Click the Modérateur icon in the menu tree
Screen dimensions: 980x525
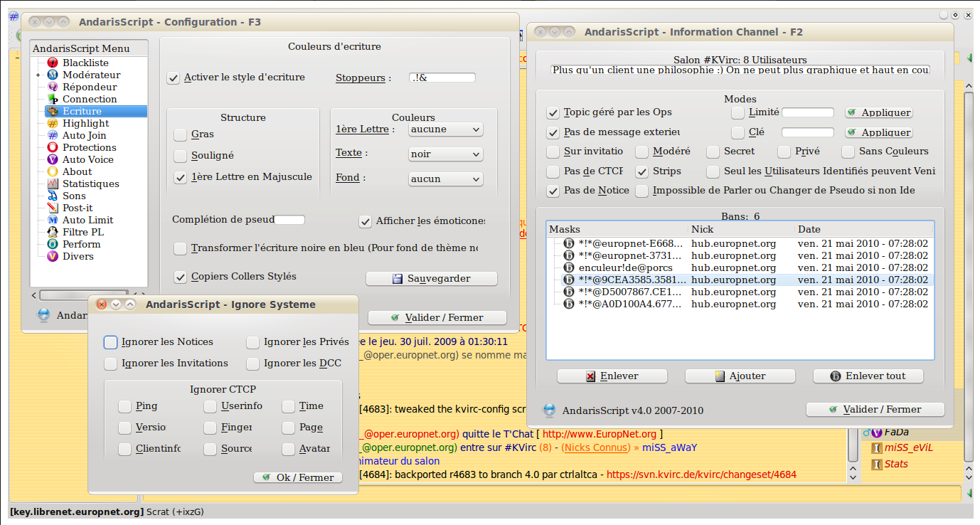(x=53, y=75)
